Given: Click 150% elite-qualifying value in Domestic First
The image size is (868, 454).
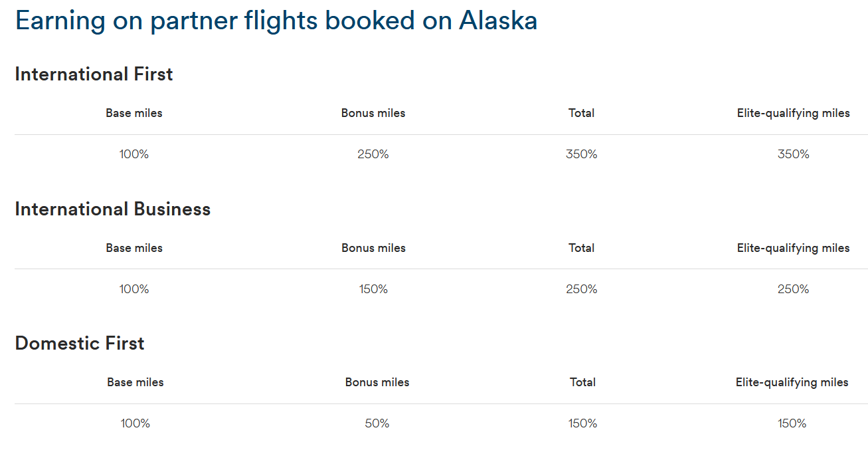Looking at the screenshot, I should point(792,423).
